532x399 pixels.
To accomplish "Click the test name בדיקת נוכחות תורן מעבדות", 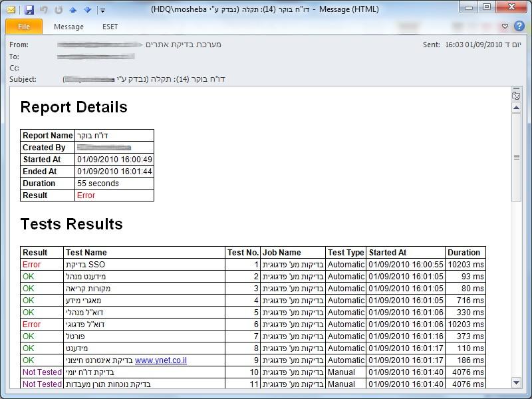I will tap(108, 384).
